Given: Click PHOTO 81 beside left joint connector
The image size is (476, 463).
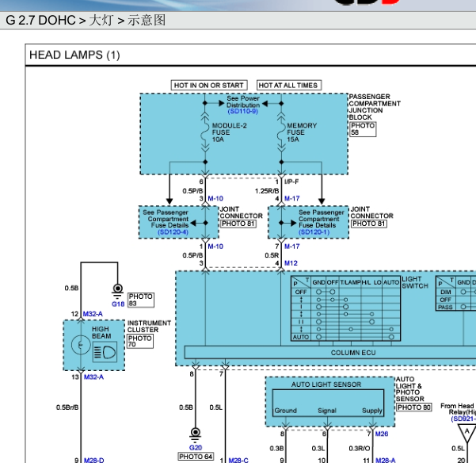Looking at the screenshot, I should [x=238, y=224].
